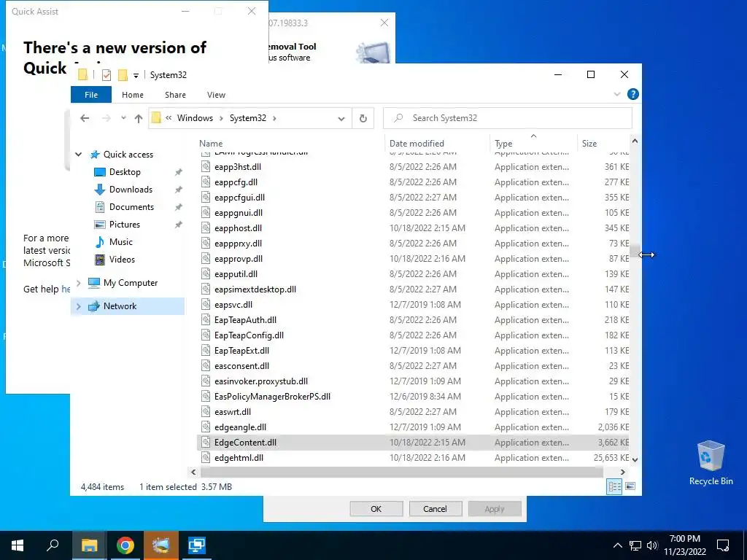Click the New folder quick access icon

pos(123,75)
